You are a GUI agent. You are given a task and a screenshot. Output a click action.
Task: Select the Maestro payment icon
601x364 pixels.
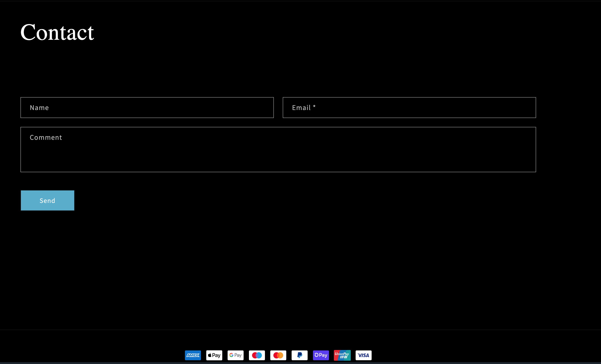(x=256, y=355)
